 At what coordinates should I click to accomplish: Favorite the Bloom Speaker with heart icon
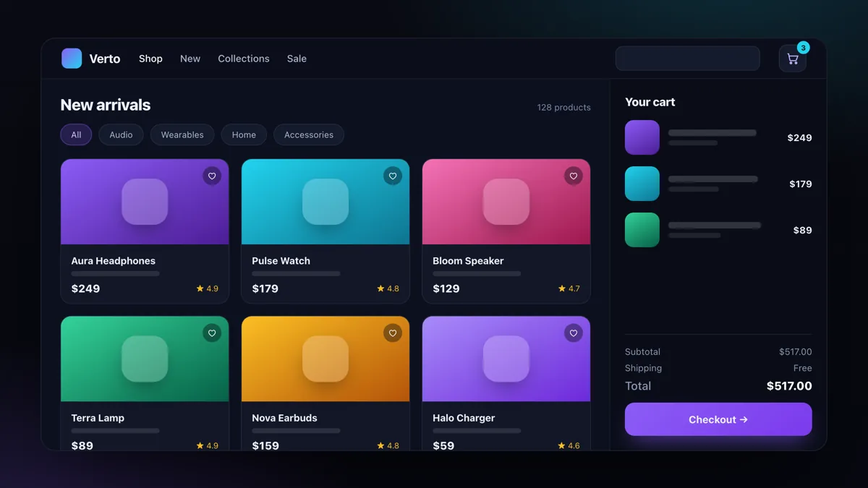pos(574,176)
